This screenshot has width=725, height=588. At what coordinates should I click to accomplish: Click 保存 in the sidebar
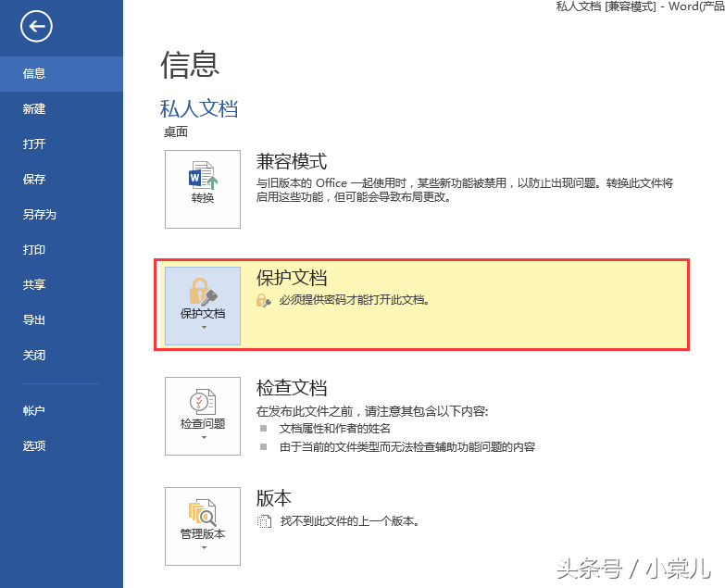pyautogui.click(x=61, y=179)
